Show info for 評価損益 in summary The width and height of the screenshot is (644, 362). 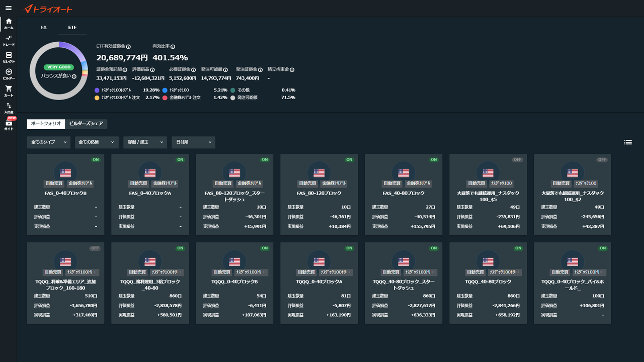152,70
